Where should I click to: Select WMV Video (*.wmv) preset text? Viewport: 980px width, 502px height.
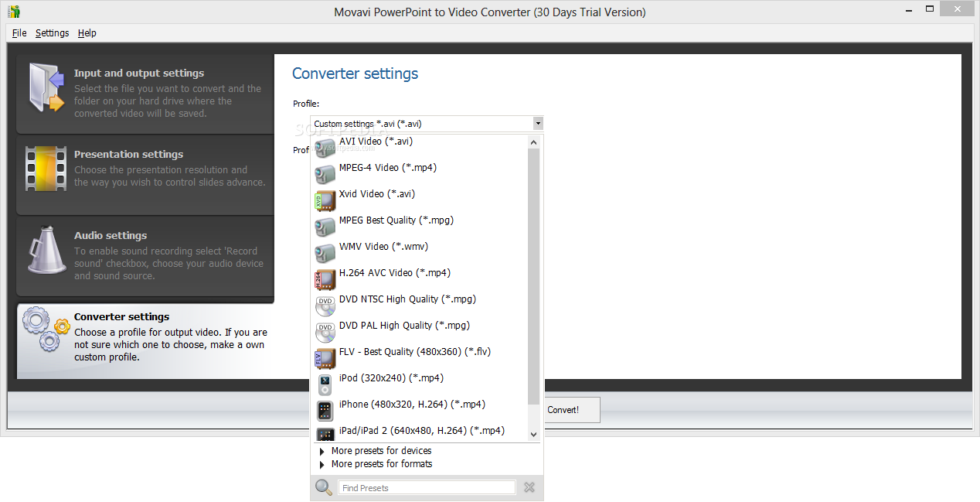click(x=383, y=247)
